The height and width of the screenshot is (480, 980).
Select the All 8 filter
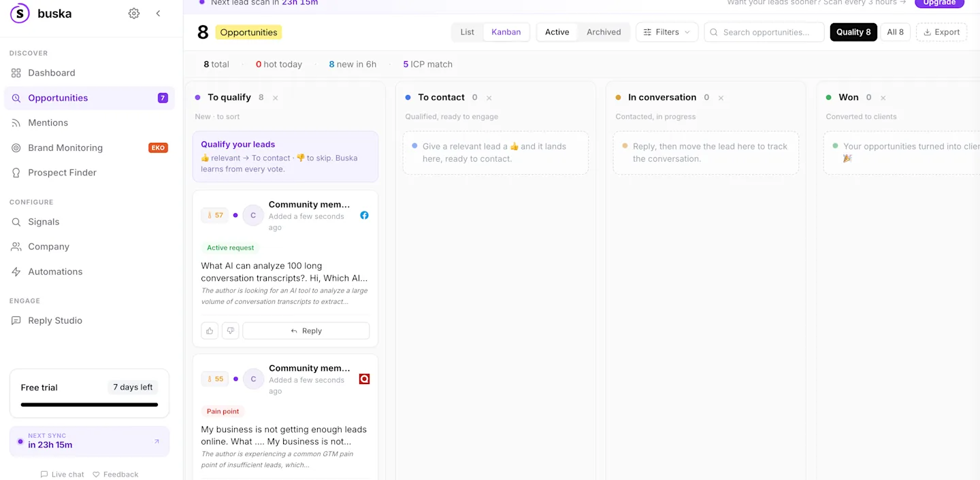point(895,32)
